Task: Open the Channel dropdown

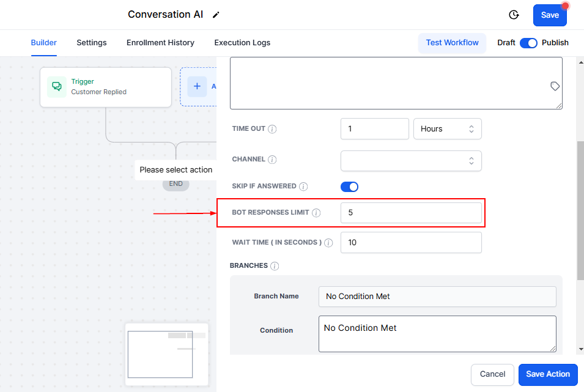Action: pos(411,161)
